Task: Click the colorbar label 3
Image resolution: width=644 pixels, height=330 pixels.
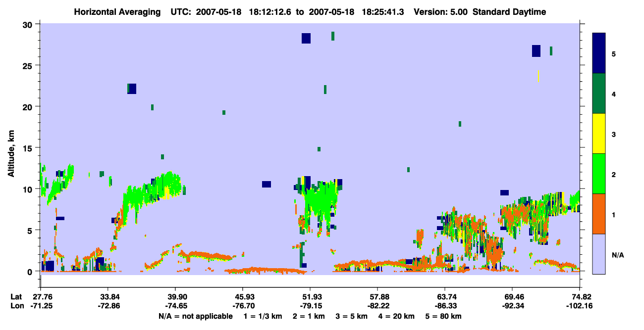Action: 614,135
